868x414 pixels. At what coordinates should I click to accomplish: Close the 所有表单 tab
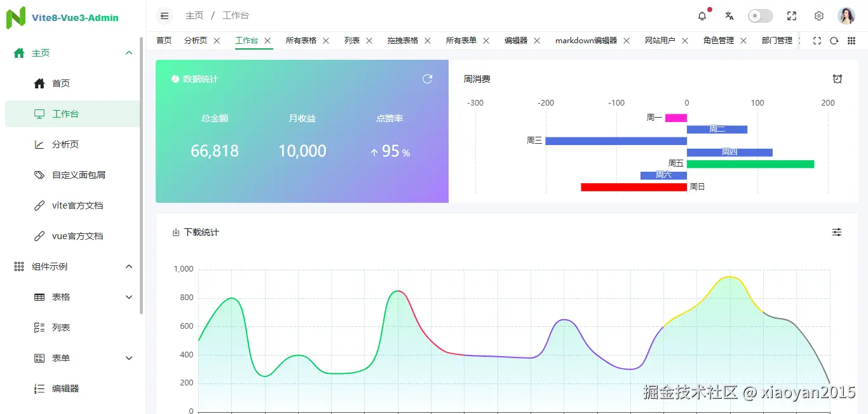(486, 41)
